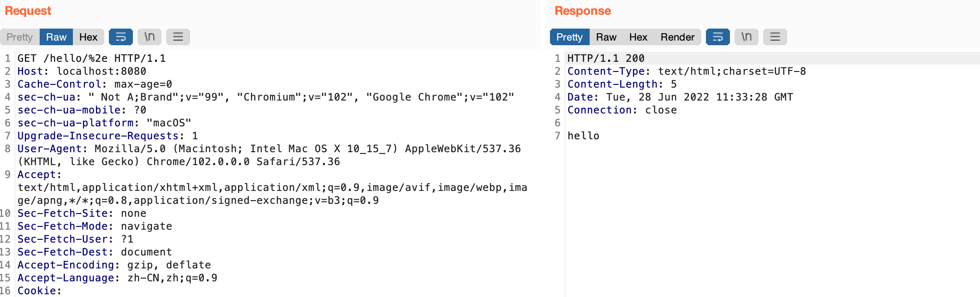Toggle word wrap in the Request panel
The image size is (980, 297).
coord(121,37)
